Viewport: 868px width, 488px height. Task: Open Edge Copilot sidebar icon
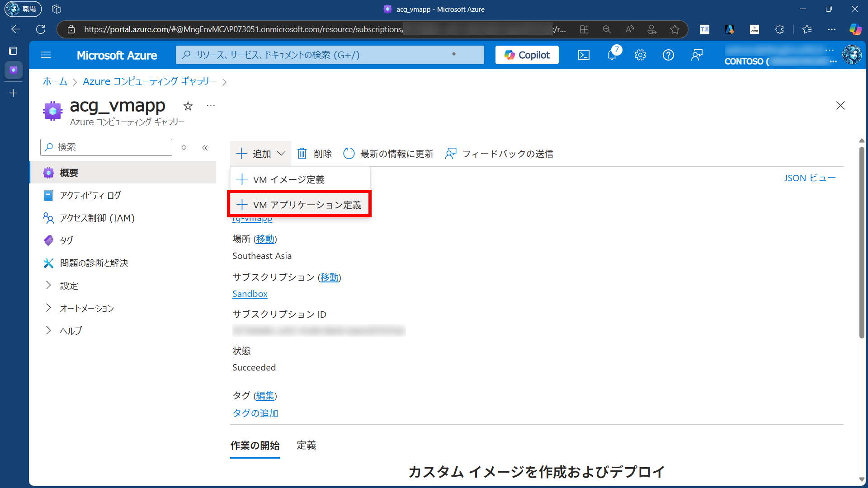855,29
